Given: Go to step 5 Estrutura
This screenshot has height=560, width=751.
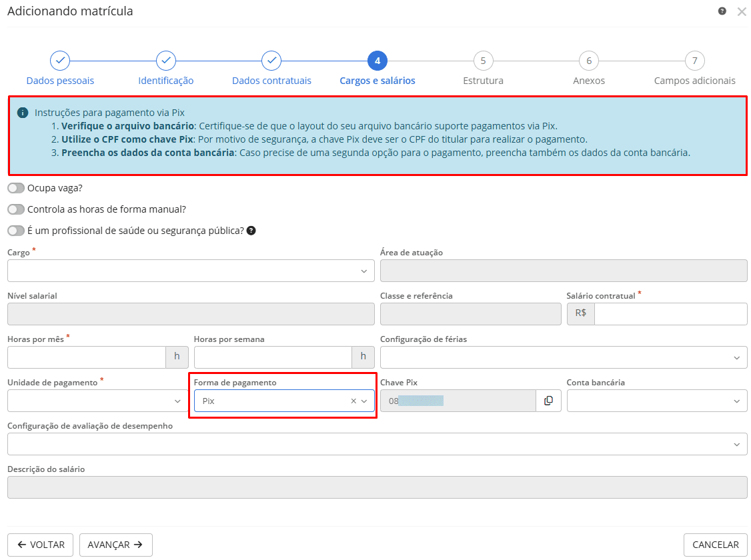Looking at the screenshot, I should coord(483,61).
